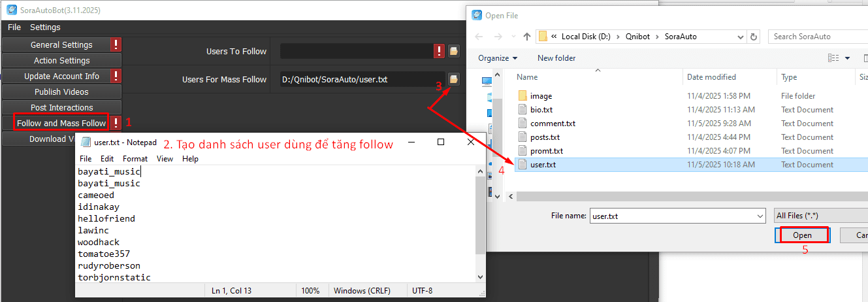Open Notepad's Edit menu
Viewport: 868px width, 302px height.
click(x=107, y=159)
